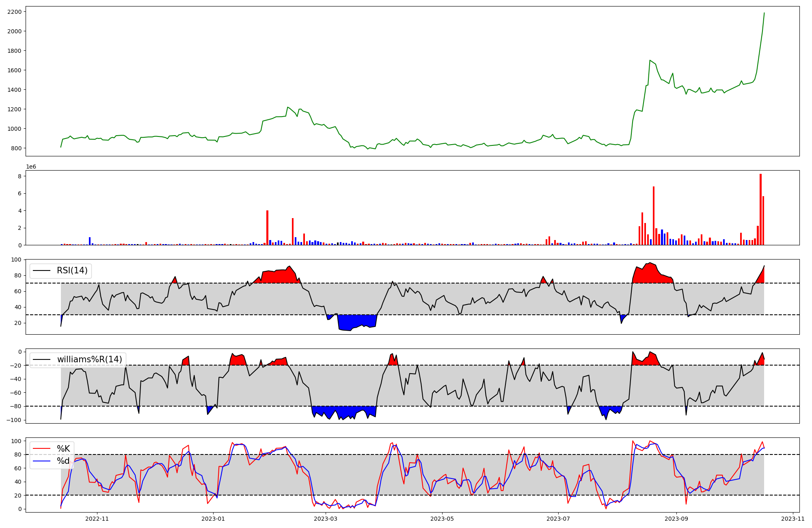Click the 2023-11 date tick label
The width and height of the screenshot is (812, 528).
[x=793, y=519]
